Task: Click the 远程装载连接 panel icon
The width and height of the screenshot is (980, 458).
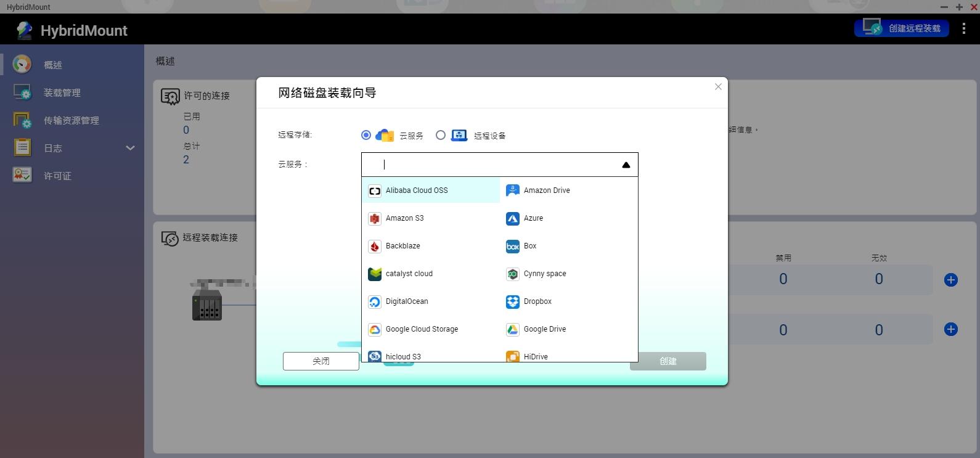Action: [169, 238]
